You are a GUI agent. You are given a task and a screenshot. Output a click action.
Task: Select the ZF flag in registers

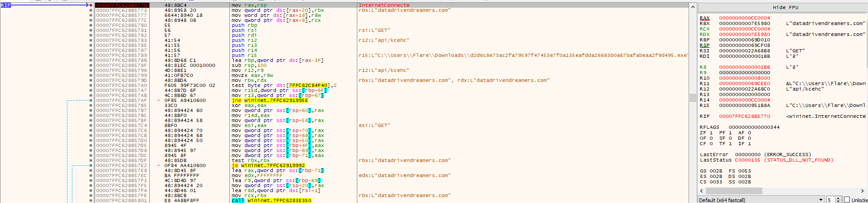(x=706, y=133)
